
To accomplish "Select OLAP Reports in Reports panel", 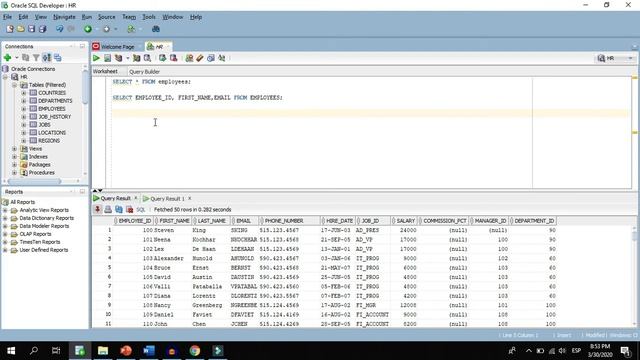I will tap(35, 234).
